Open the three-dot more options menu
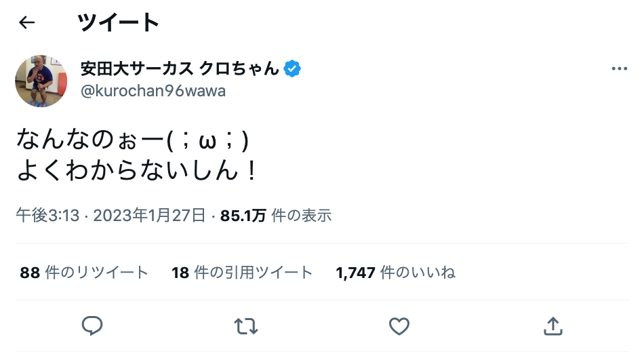Viewport: 644px width, 354px height. click(619, 69)
